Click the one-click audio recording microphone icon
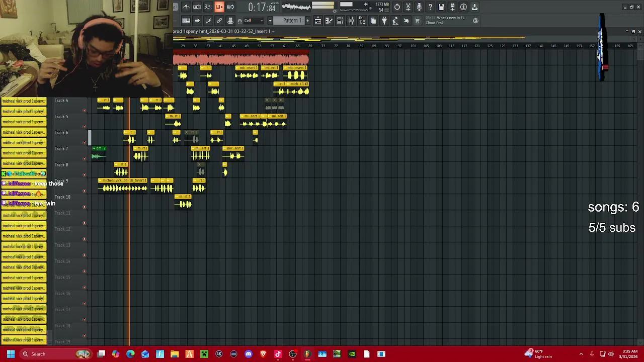 pos(419,7)
